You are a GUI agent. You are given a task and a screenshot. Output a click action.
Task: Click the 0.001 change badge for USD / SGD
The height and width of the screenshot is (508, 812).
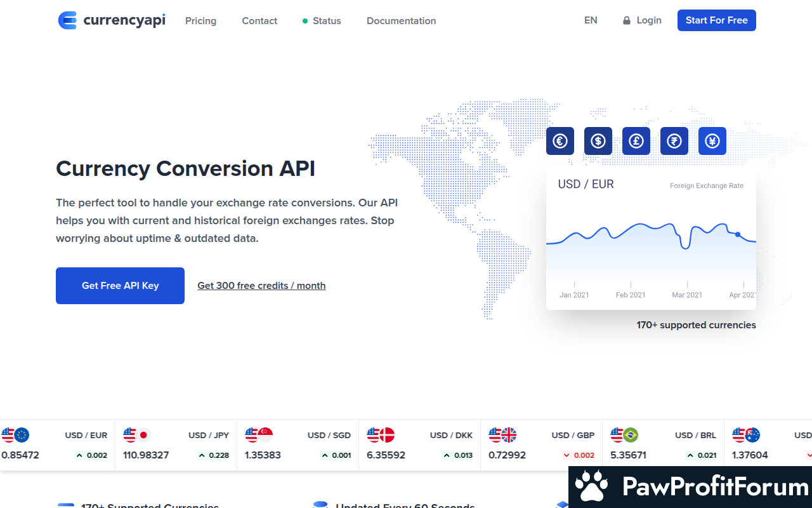click(x=335, y=455)
